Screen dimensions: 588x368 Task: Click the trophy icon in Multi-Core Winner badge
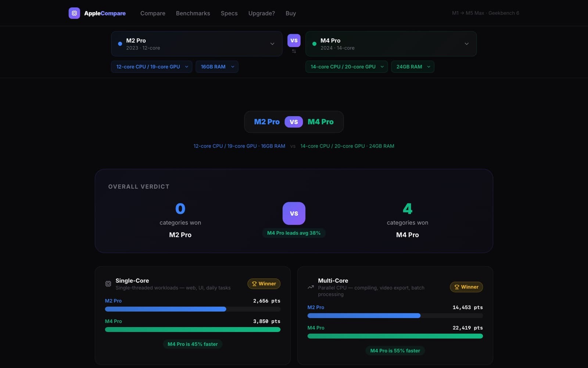pos(457,287)
